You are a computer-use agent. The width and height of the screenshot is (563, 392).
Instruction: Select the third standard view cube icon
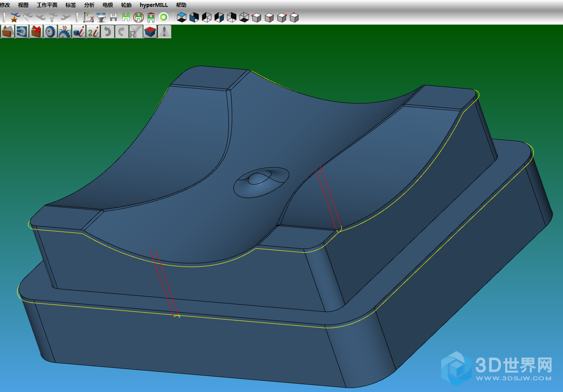click(x=207, y=17)
